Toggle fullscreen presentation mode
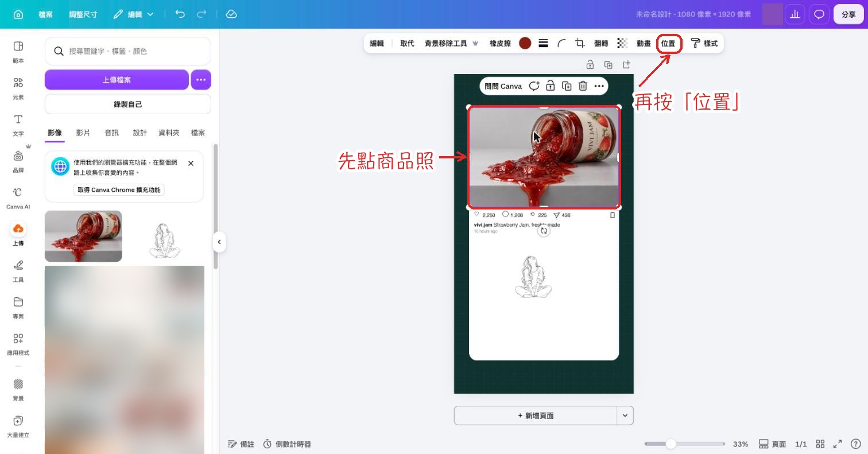 click(838, 444)
